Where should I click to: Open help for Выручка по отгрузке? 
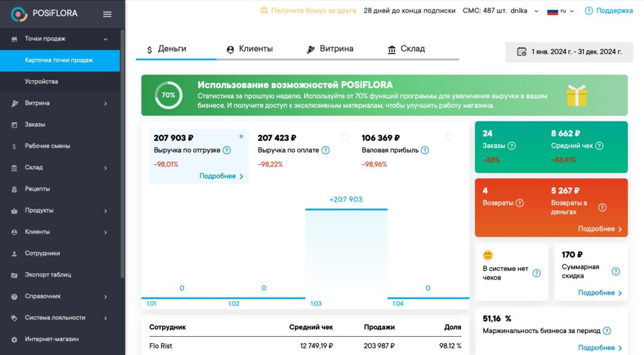pyautogui.click(x=226, y=150)
